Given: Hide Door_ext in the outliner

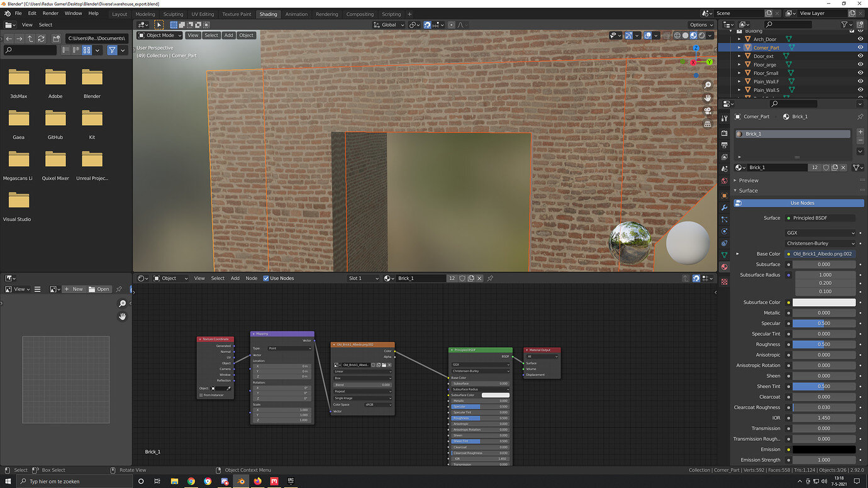Looking at the screenshot, I should pos(860,56).
